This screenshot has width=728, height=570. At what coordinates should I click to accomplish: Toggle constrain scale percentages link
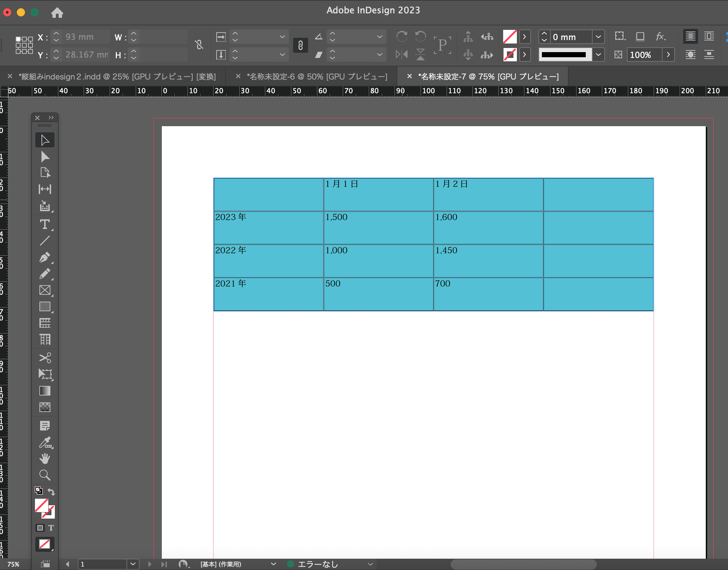click(301, 45)
